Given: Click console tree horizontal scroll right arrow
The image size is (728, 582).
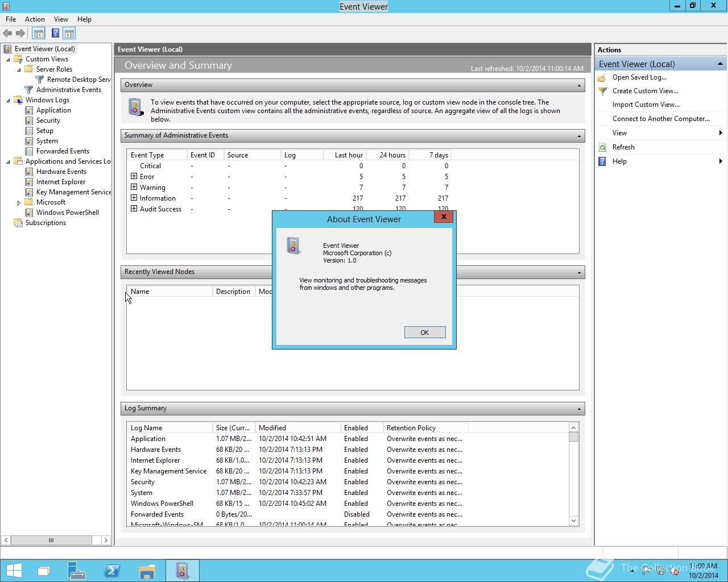Looking at the screenshot, I should coord(106,540).
